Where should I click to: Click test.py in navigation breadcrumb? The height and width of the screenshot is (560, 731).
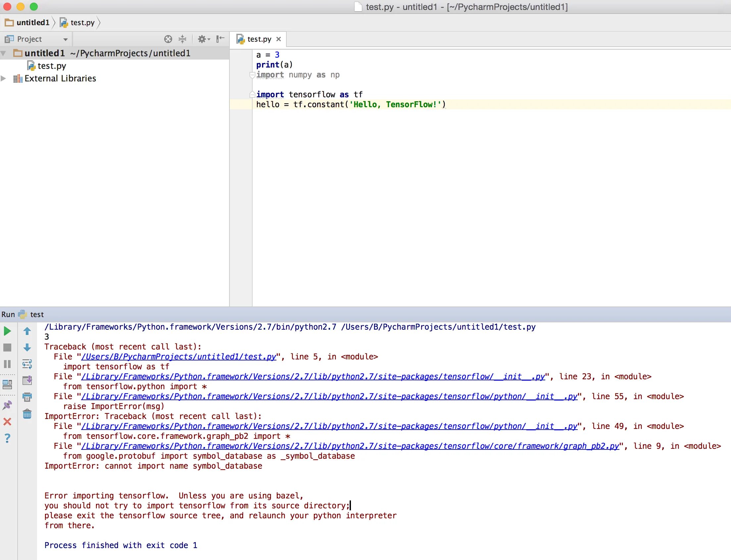click(82, 23)
